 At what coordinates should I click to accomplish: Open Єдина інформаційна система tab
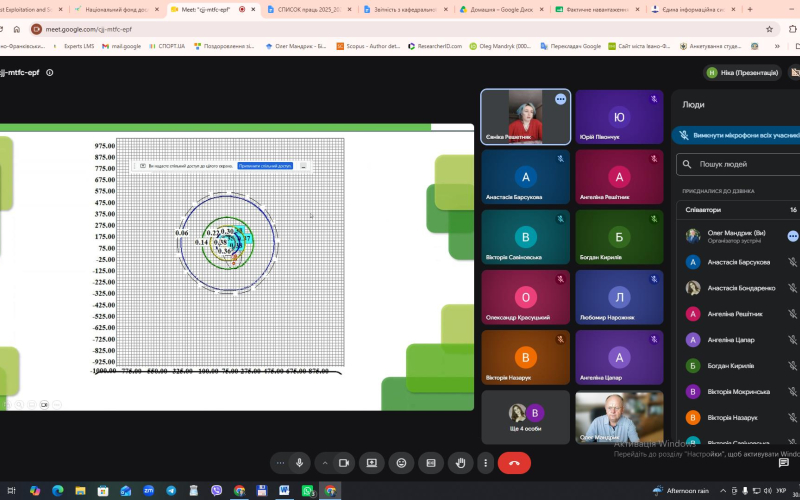click(694, 9)
